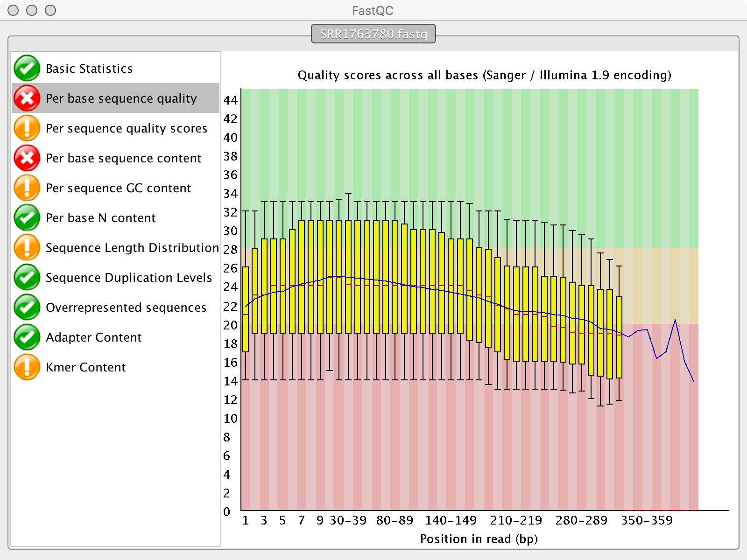
Task: Click the red failure icon beside Per base sequence content
Action: (x=27, y=158)
